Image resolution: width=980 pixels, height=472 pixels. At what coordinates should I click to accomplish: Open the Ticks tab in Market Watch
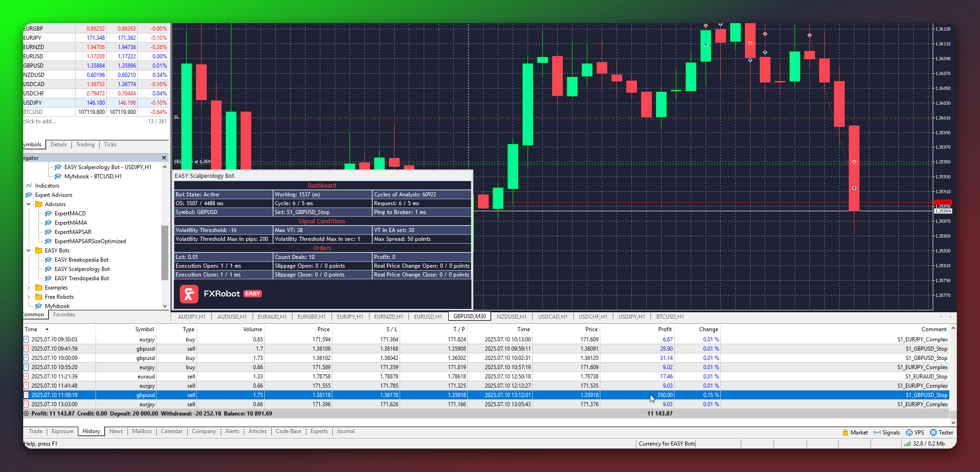[x=110, y=145]
